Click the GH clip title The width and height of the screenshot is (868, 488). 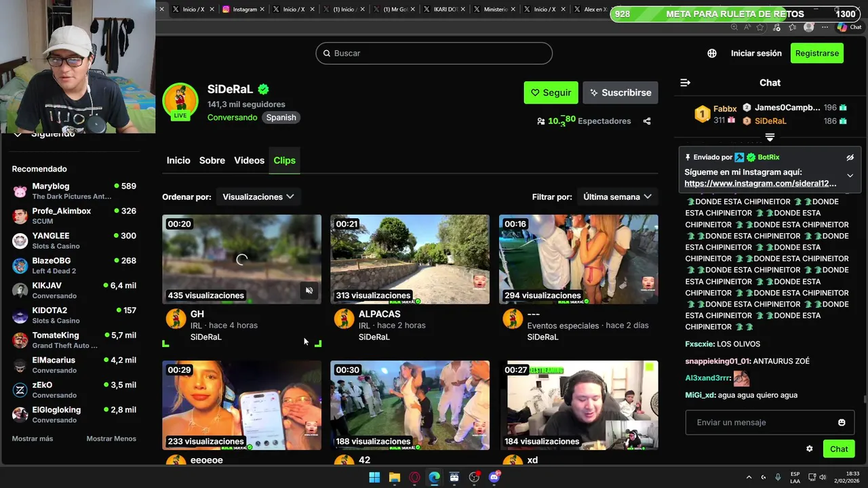197,314
